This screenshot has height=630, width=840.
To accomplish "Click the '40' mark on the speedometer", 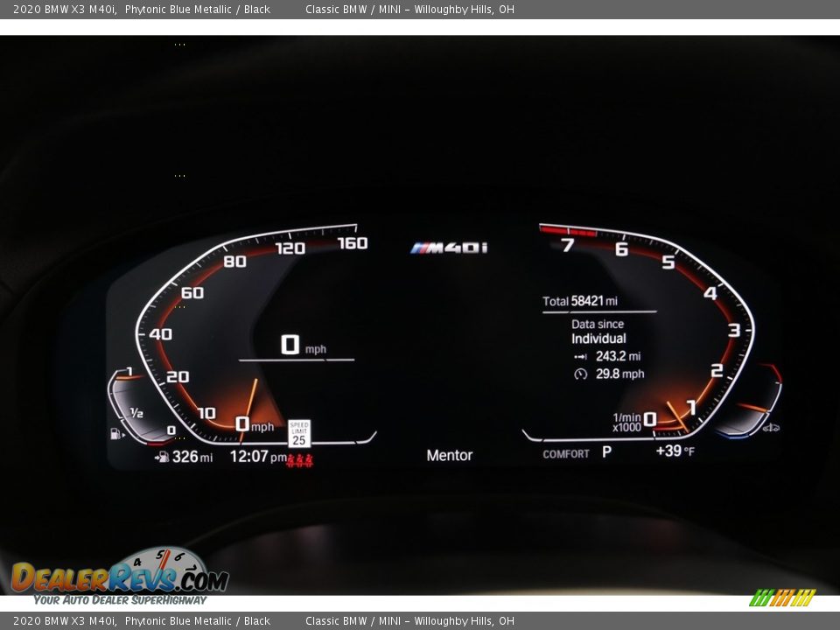I will click(161, 334).
